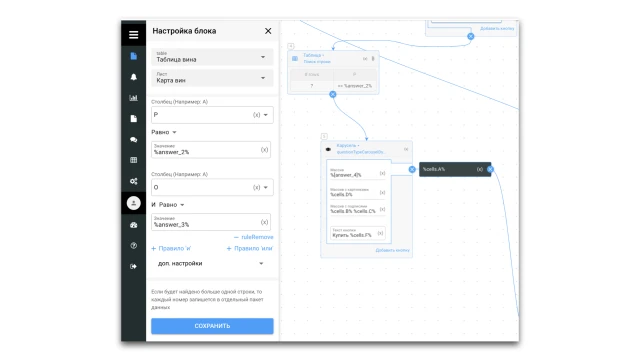Add rule with Правило 'или' link
The width and height of the screenshot is (640, 360).
(x=250, y=248)
